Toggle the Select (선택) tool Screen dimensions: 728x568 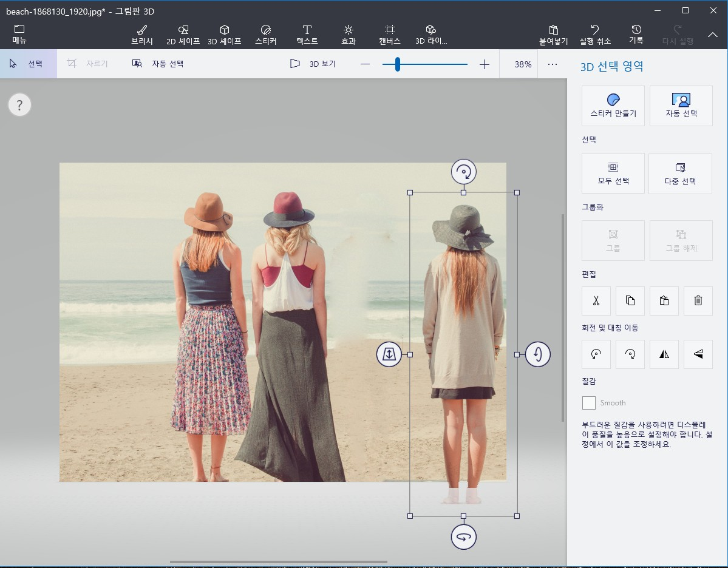point(28,64)
